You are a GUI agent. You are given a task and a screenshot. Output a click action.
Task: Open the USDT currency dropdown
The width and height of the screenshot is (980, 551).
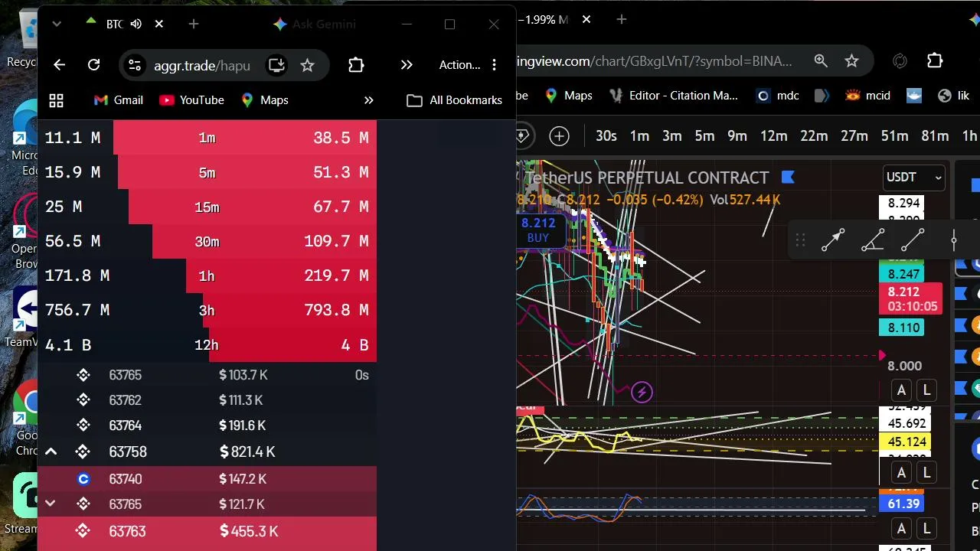(x=914, y=178)
